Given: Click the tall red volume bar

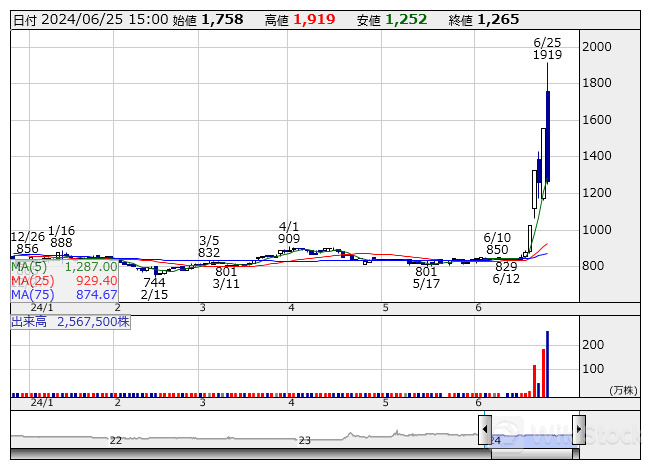Looking at the screenshot, I should pos(543,373).
